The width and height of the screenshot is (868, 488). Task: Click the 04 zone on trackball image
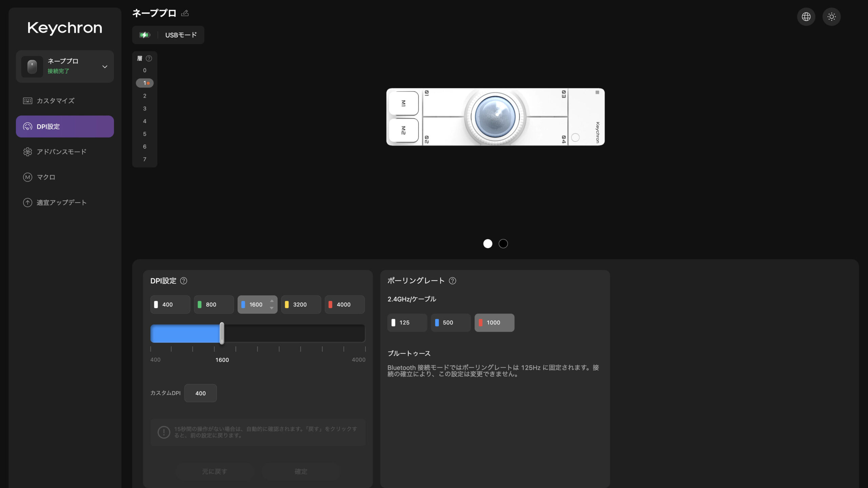[547, 131]
